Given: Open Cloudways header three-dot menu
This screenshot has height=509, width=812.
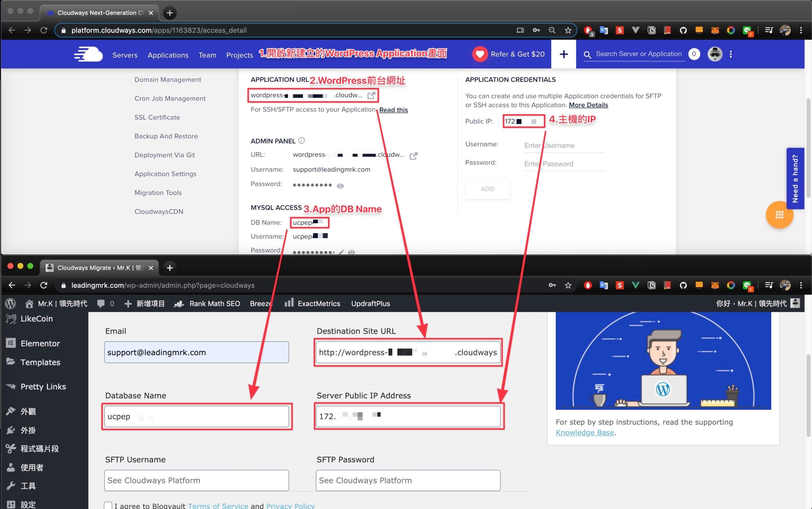Looking at the screenshot, I should click(x=731, y=54).
